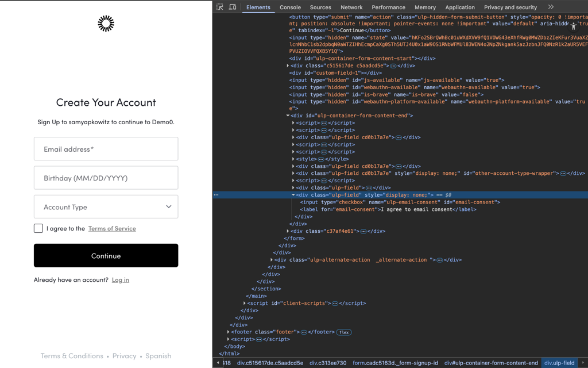
Task: Click the Spanish language link in the footer
Action: pos(158,356)
